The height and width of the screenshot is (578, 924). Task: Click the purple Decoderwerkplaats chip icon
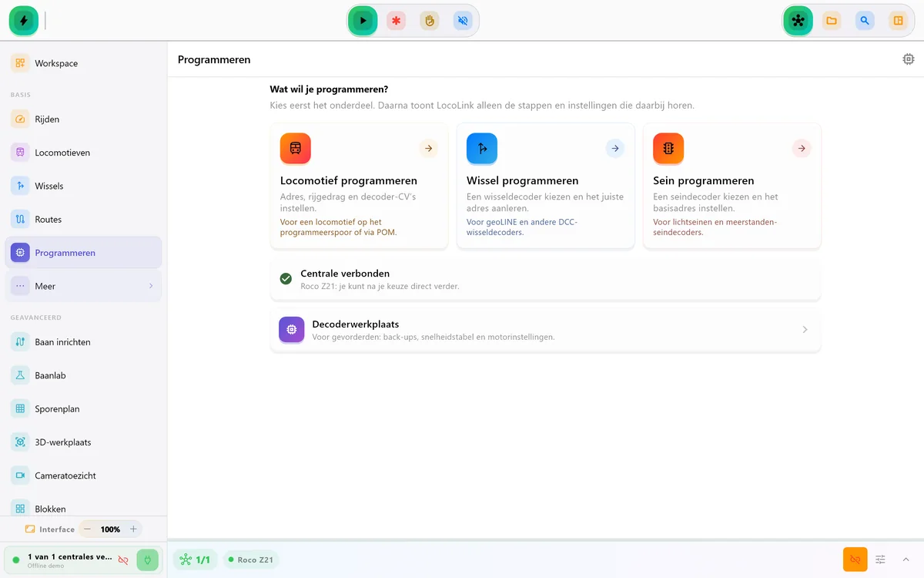coord(292,330)
